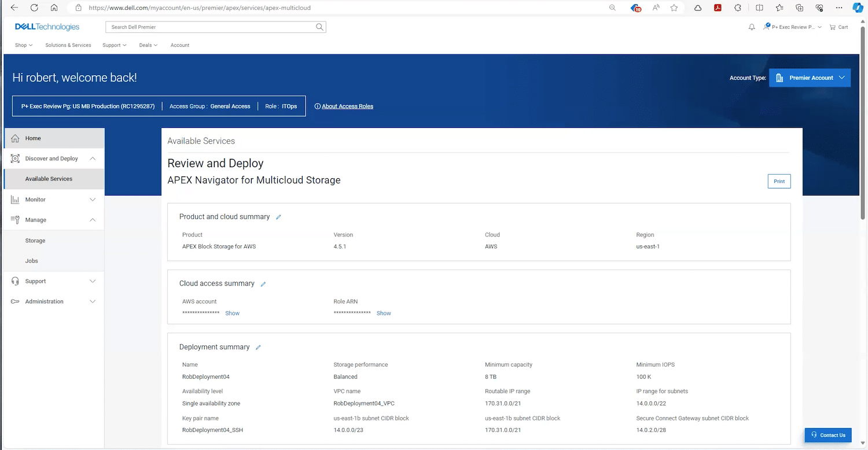Click the region value us-east-1
This screenshot has width=868, height=450.
[x=648, y=247]
